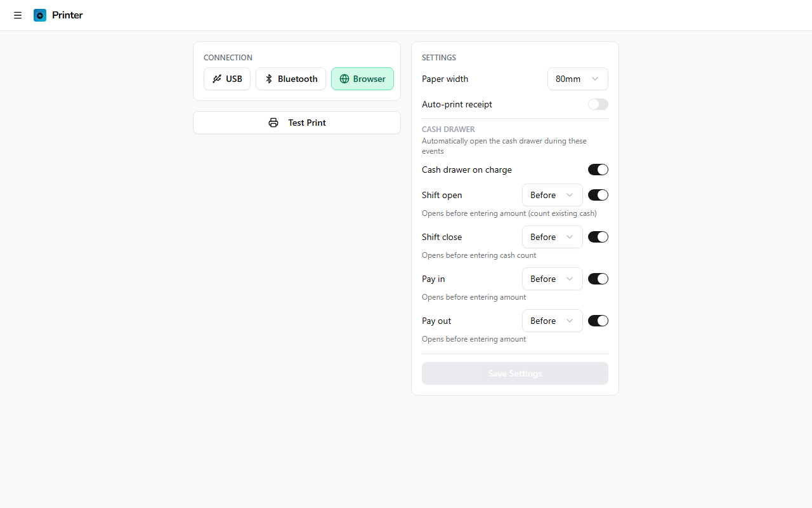The width and height of the screenshot is (812, 508).
Task: Enable the Auto-print receipt toggle
Action: pos(598,104)
